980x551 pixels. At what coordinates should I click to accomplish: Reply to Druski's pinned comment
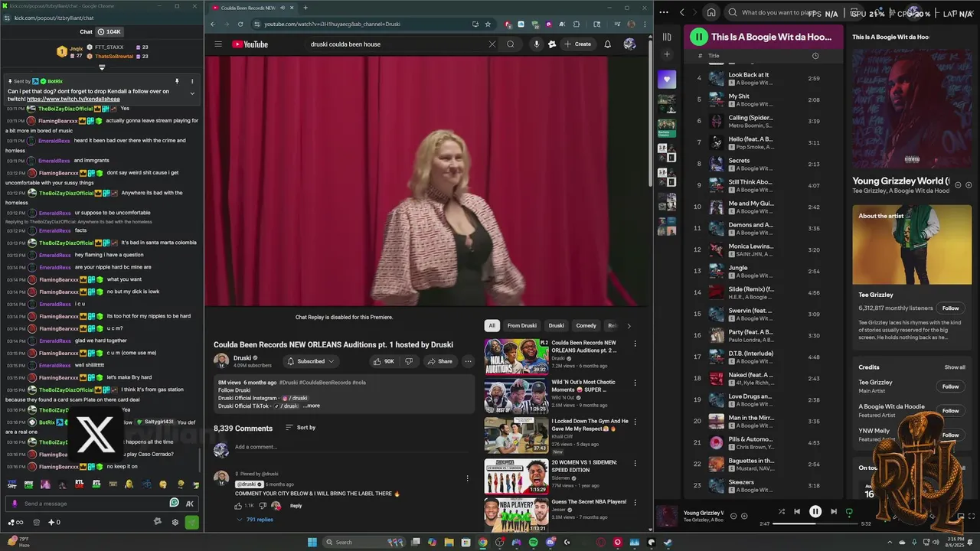(296, 506)
